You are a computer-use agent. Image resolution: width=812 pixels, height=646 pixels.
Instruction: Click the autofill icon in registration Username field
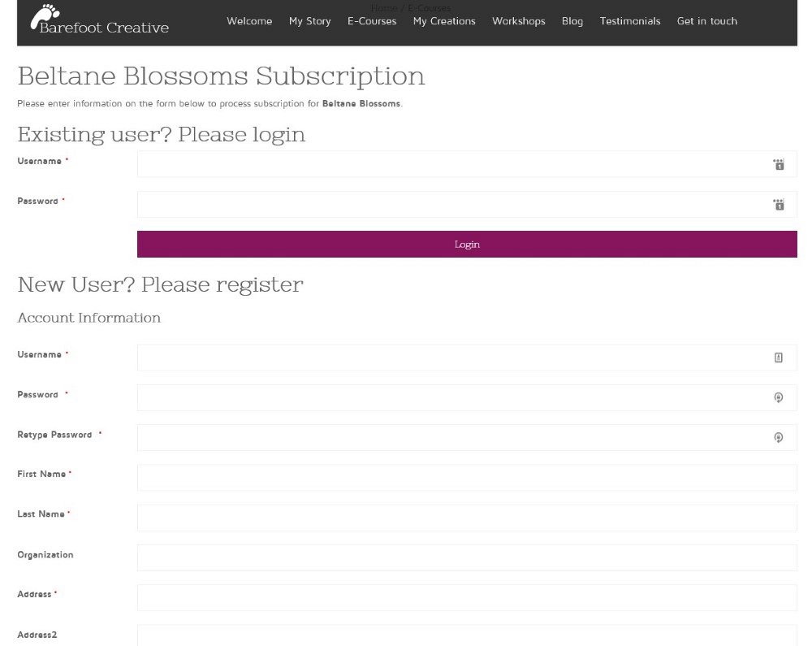point(779,357)
